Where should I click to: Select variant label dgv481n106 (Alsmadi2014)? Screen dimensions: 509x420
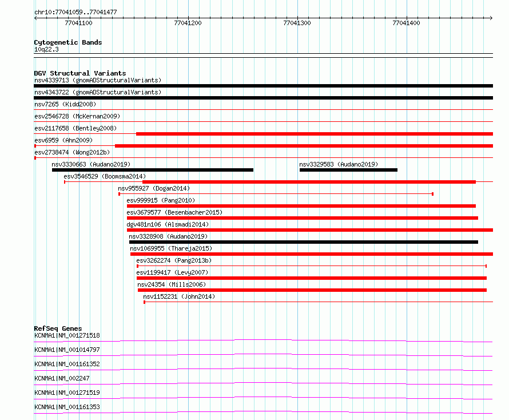click(x=168, y=224)
